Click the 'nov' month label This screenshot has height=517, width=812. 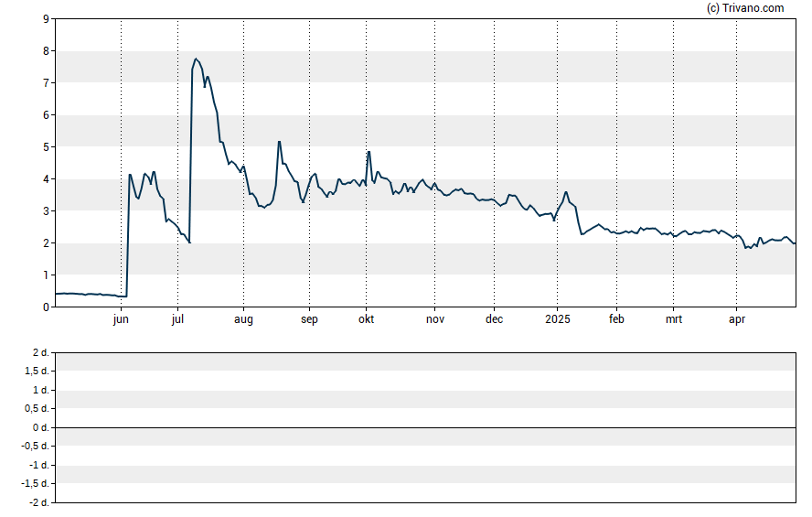435,319
